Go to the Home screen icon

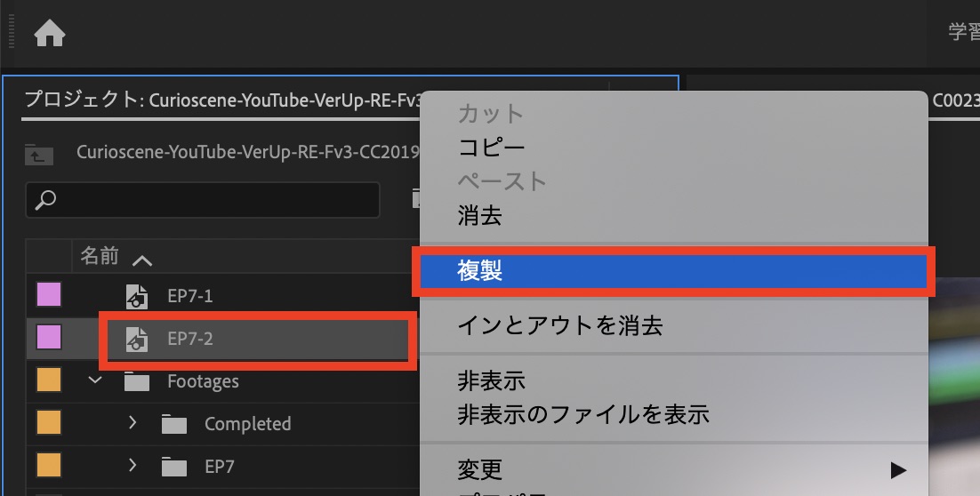(50, 33)
